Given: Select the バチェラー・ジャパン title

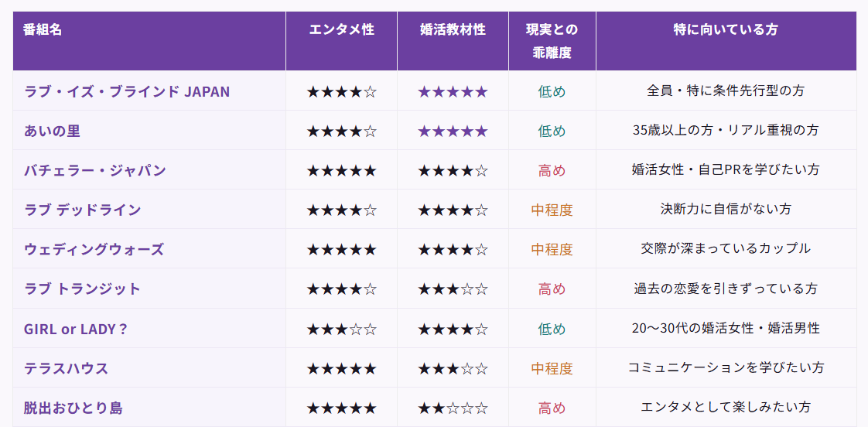Looking at the screenshot, I should 95,170.
